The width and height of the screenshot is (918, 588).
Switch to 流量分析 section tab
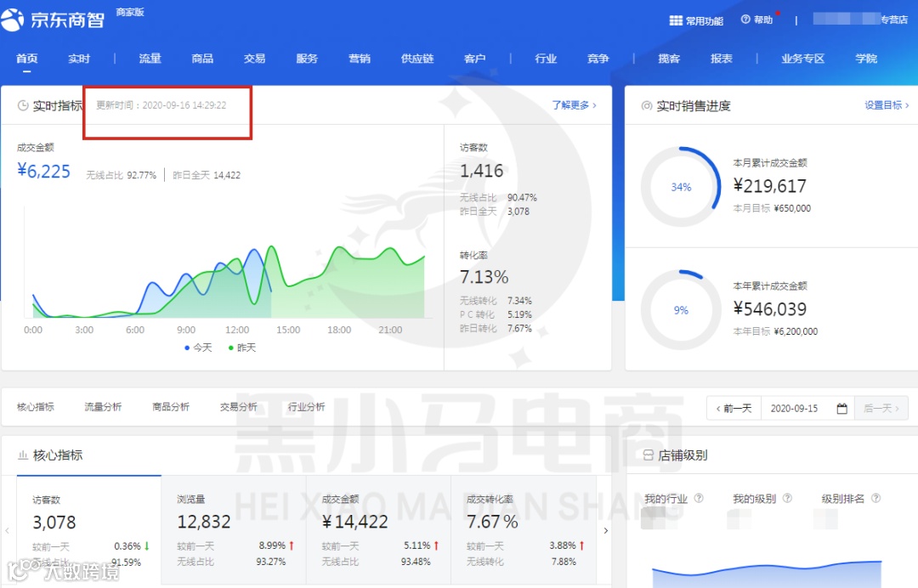[103, 407]
